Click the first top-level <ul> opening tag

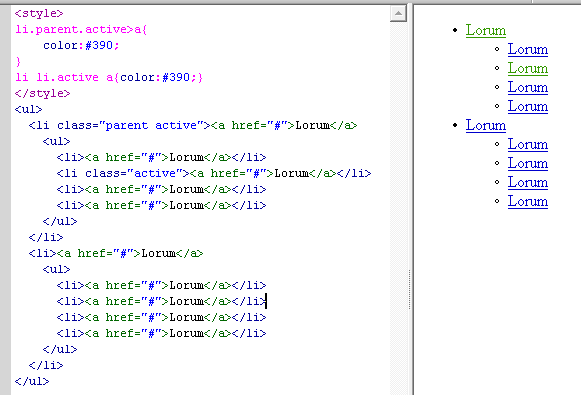29,109
